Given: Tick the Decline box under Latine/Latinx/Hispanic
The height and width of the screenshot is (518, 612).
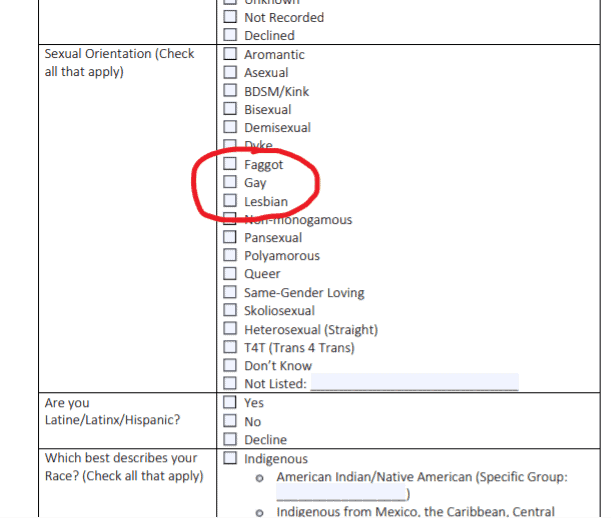Looking at the screenshot, I should coord(230,440).
